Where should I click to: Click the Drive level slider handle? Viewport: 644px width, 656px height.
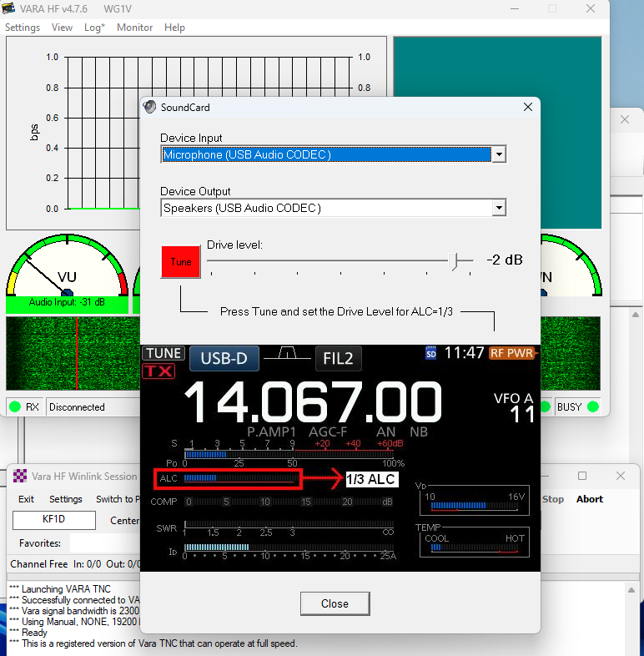click(x=454, y=260)
